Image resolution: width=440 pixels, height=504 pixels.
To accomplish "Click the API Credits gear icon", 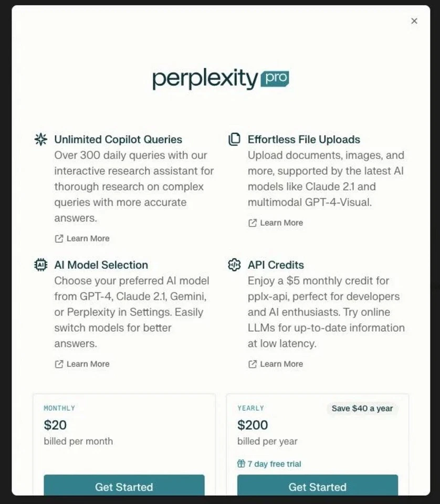I will (234, 265).
